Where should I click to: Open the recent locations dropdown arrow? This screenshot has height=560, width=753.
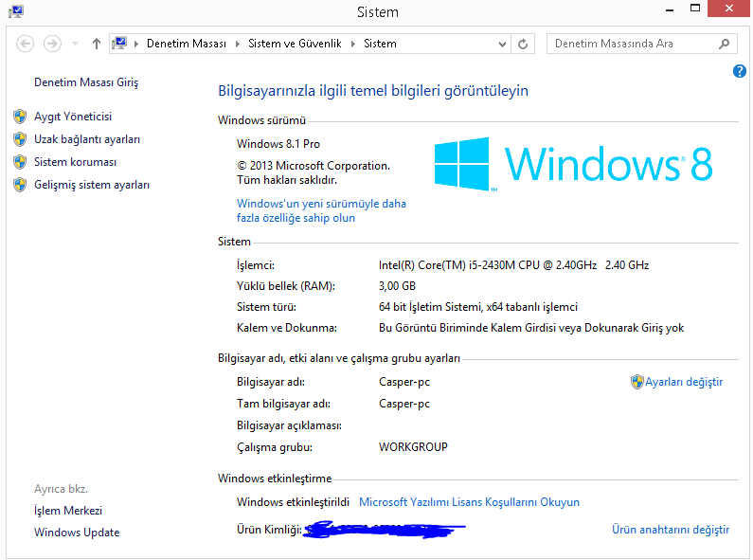[76, 44]
